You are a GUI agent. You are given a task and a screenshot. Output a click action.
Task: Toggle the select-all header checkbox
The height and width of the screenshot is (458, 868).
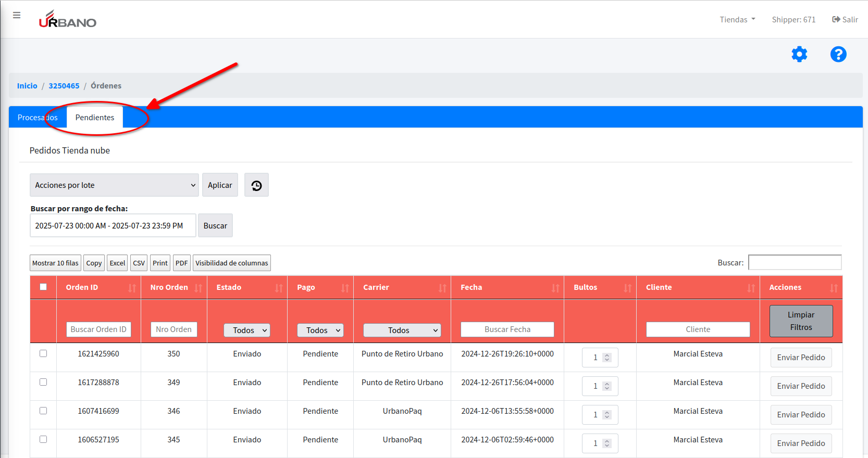point(43,287)
